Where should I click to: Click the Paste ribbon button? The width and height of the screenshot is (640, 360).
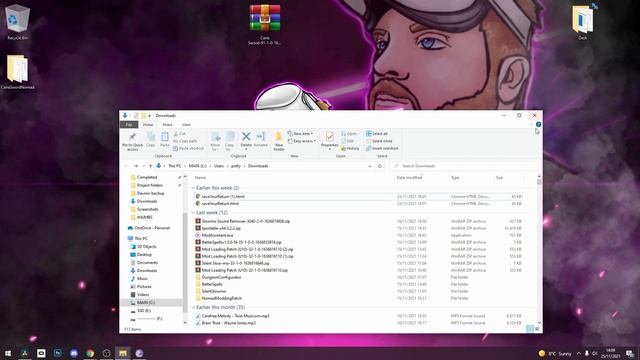tap(164, 139)
